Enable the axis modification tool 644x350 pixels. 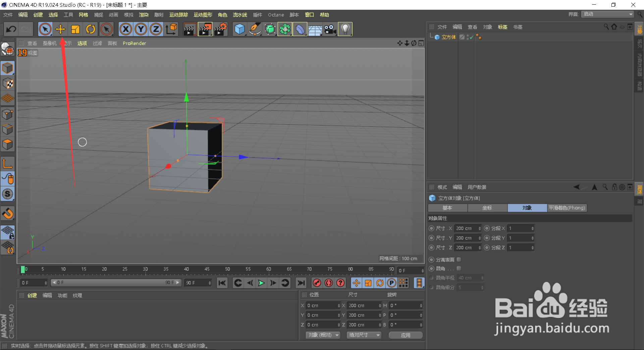click(x=8, y=163)
